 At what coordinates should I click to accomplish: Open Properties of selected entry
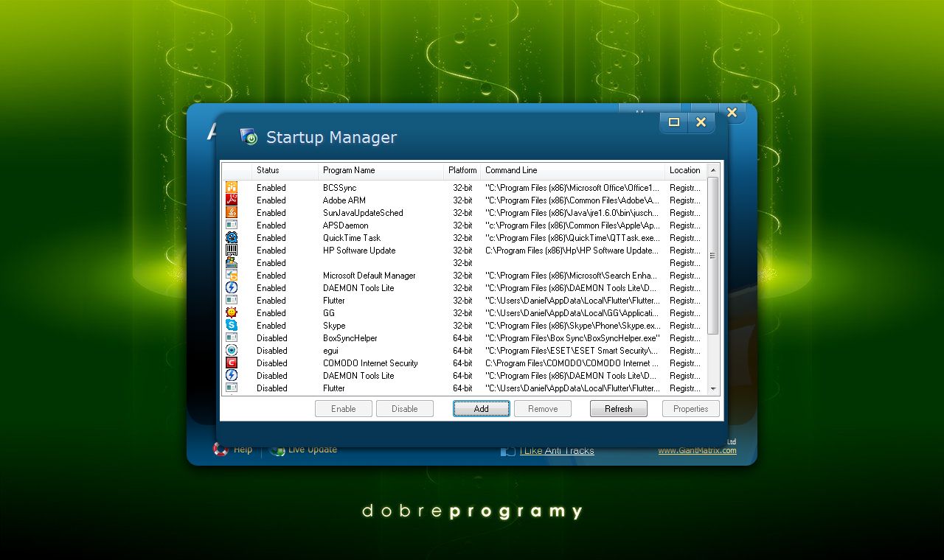(x=691, y=409)
